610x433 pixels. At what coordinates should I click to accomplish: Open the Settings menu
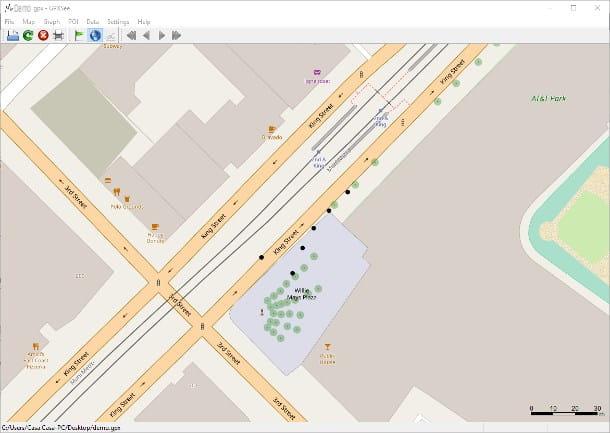(x=118, y=22)
